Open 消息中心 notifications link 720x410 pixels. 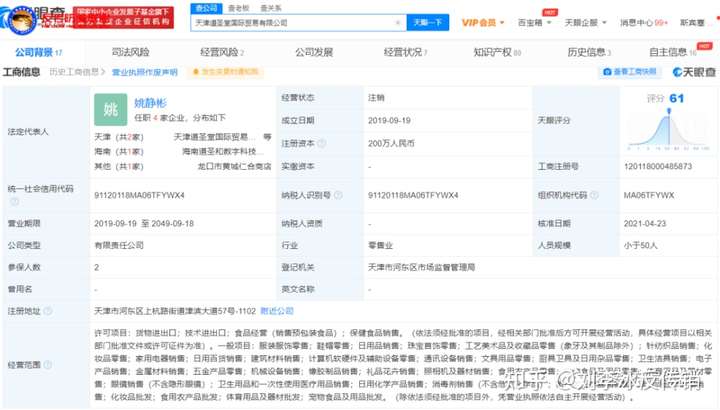[643, 22]
